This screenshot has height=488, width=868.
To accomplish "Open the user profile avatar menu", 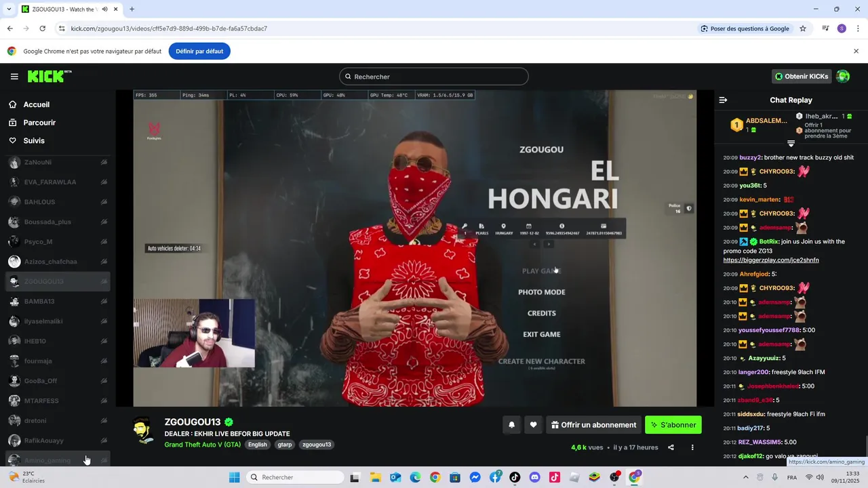I will click(843, 77).
